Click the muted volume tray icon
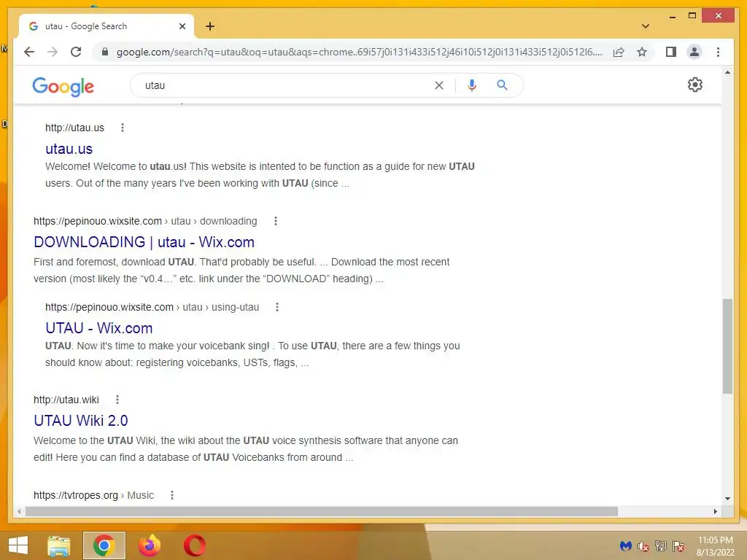The width and height of the screenshot is (747, 560). tap(643, 546)
